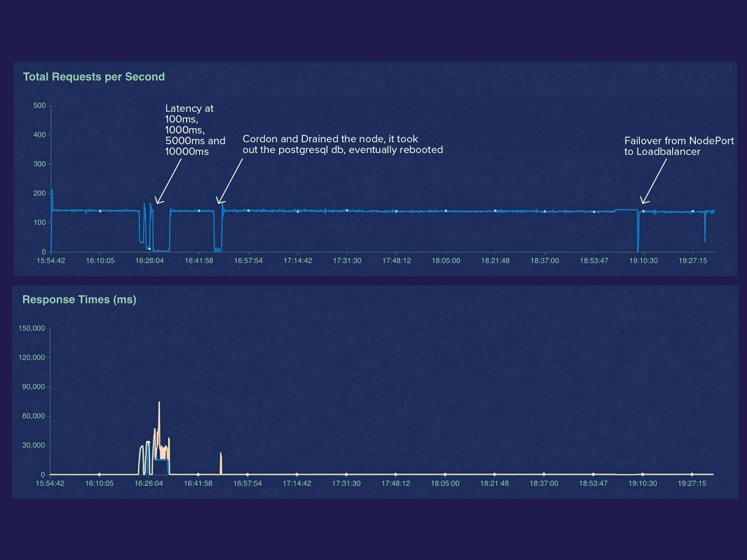Image resolution: width=747 pixels, height=560 pixels.
Task: Select the 500 y-axis label in requests chart
Action: pos(39,105)
